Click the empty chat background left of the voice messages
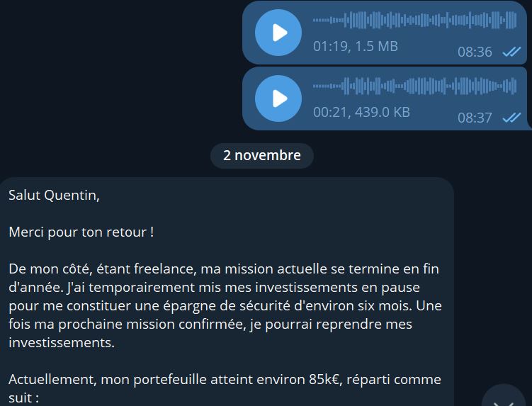532x406 pixels. pos(119,68)
